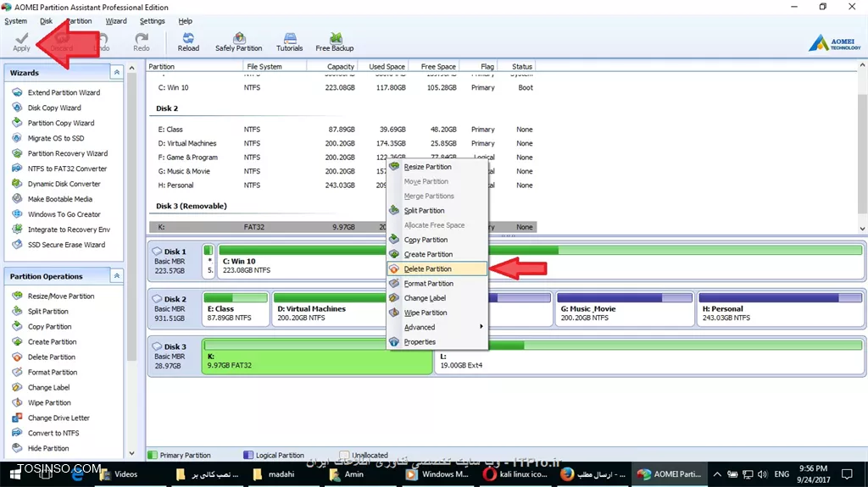The height and width of the screenshot is (487, 868).
Task: Select Convert to NTFS in sidebar
Action: [53, 434]
